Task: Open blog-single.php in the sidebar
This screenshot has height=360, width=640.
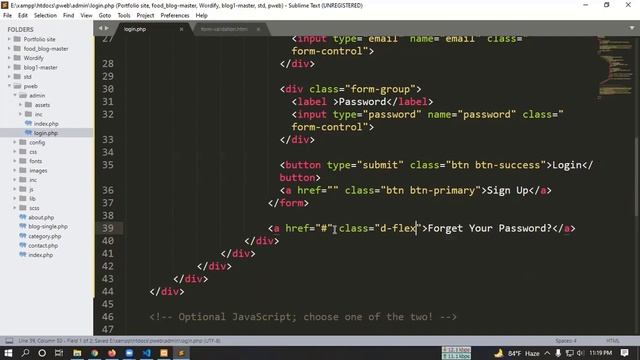Action: (x=48, y=227)
